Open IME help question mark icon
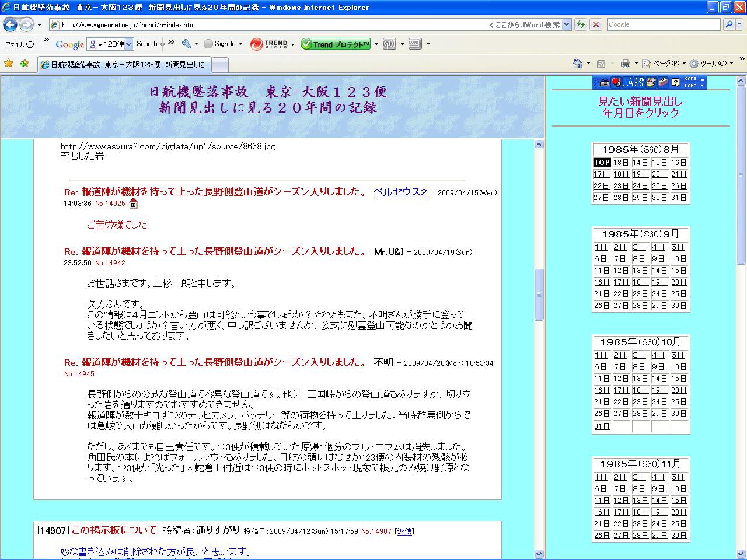This screenshot has width=747, height=560. coord(675,82)
